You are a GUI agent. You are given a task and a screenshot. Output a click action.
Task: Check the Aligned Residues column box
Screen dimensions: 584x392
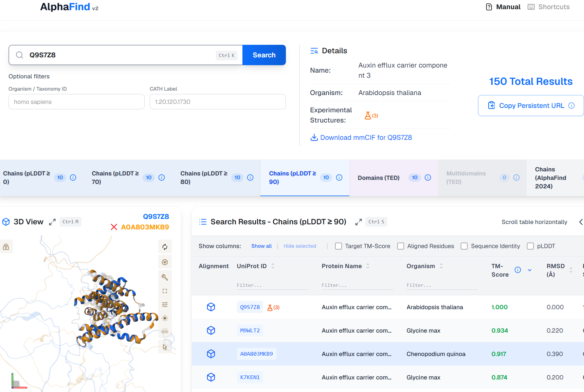point(401,246)
